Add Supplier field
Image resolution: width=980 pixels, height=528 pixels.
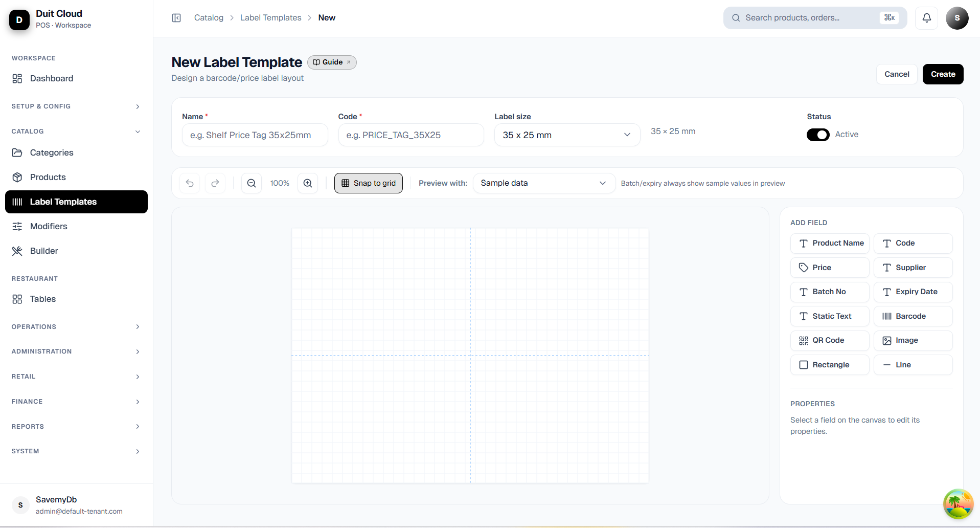pyautogui.click(x=913, y=268)
